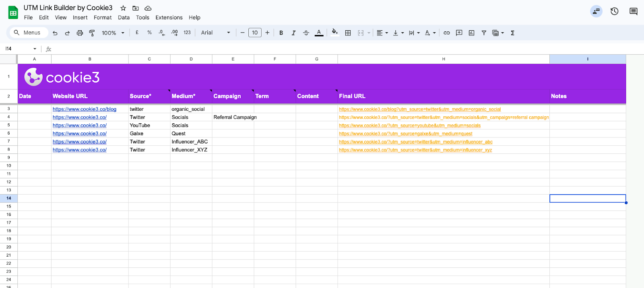Open the Format menu
The width and height of the screenshot is (644, 288).
click(103, 17)
